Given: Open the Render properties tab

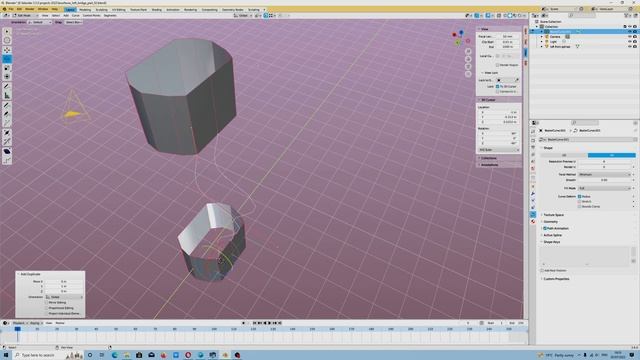Looking at the screenshot, I should click(533, 140).
